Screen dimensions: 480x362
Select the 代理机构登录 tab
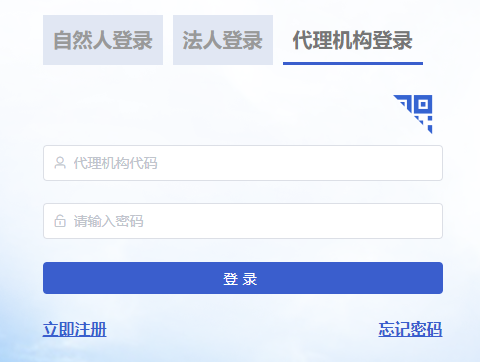click(x=353, y=40)
